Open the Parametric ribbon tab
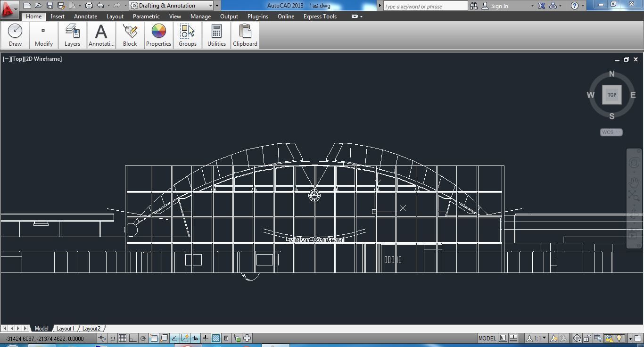This screenshot has height=347, width=644. point(146,16)
